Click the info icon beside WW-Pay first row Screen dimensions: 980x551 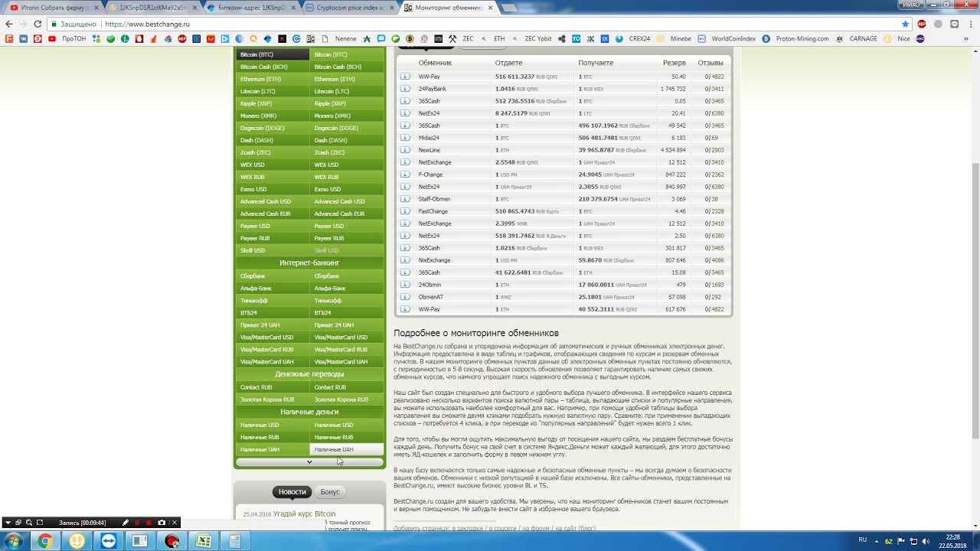click(405, 77)
